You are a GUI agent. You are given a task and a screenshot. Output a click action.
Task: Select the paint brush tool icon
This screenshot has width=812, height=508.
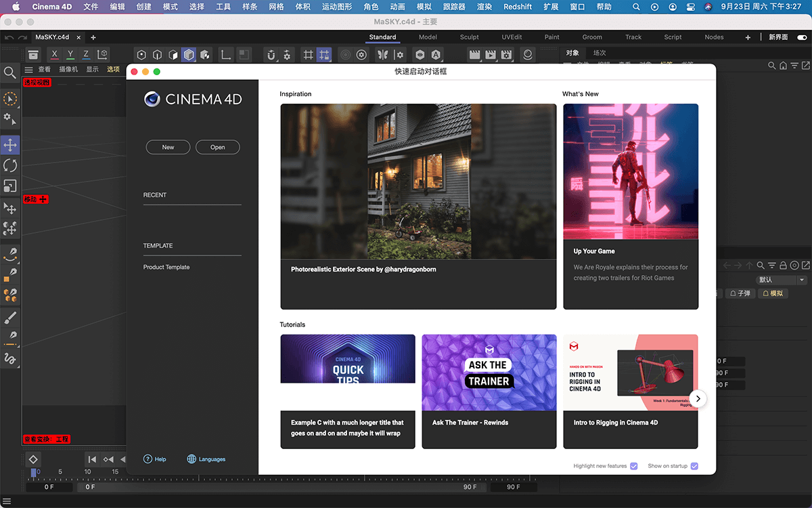(x=10, y=317)
